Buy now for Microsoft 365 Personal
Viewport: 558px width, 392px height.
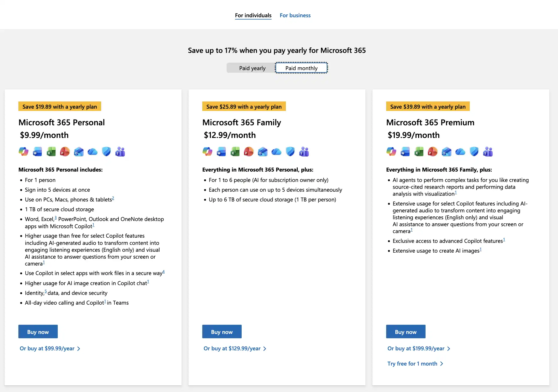coord(38,332)
